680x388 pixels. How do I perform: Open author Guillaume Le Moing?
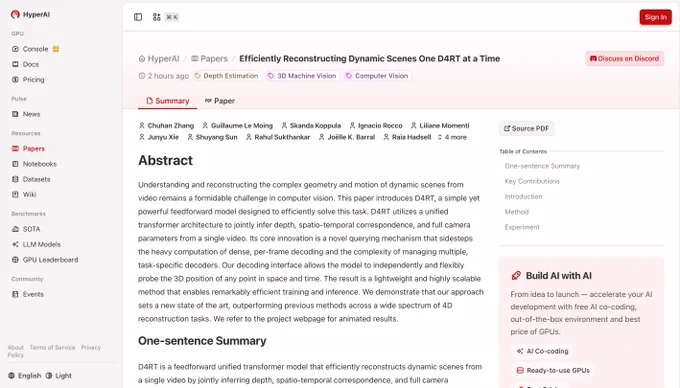(x=237, y=125)
